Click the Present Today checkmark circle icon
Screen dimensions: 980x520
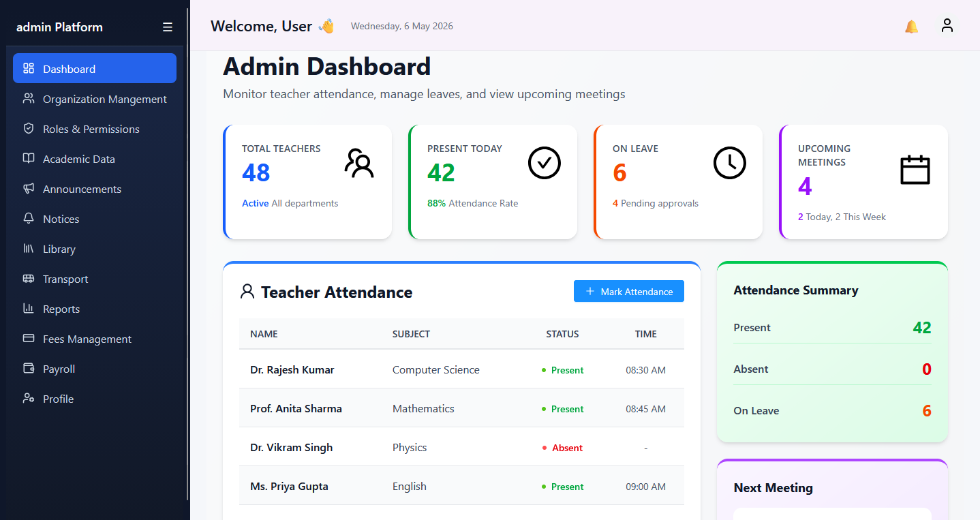click(x=545, y=164)
